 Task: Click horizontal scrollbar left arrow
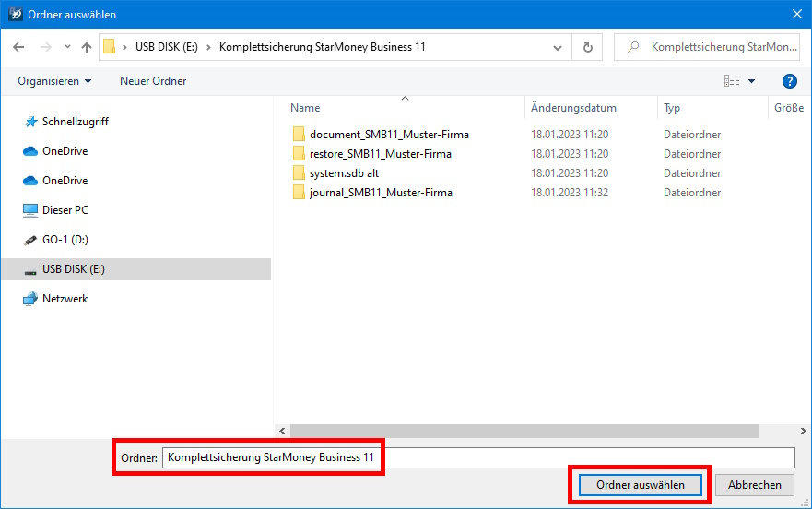point(282,431)
